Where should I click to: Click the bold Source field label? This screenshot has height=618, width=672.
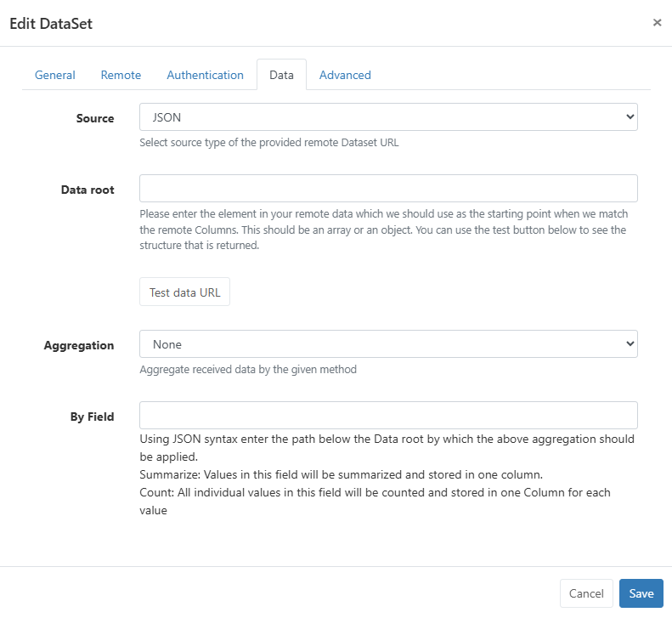pos(95,118)
